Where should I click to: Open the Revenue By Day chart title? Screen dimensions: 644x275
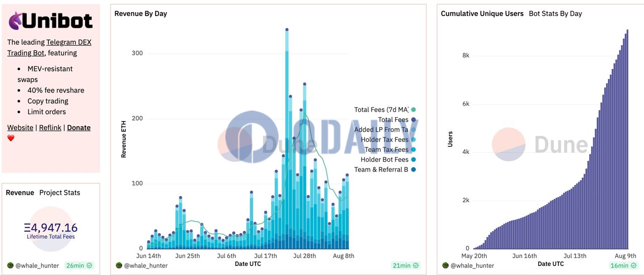pyautogui.click(x=141, y=14)
